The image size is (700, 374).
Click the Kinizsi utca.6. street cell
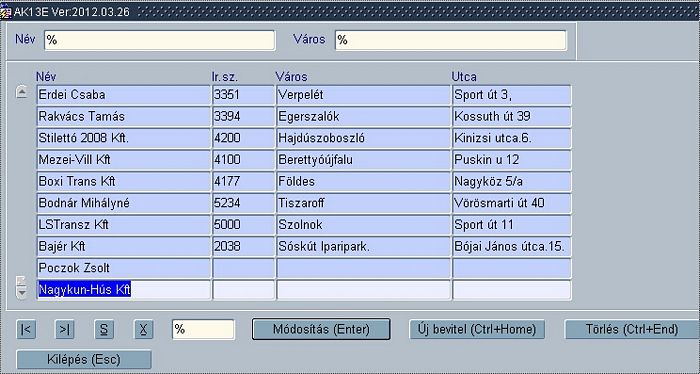tap(512, 138)
